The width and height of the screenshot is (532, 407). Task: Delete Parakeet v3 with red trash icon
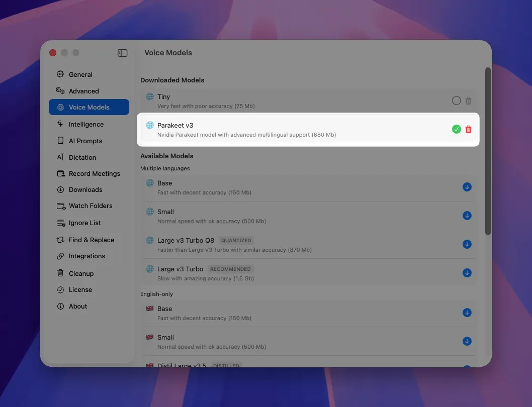[x=468, y=129]
